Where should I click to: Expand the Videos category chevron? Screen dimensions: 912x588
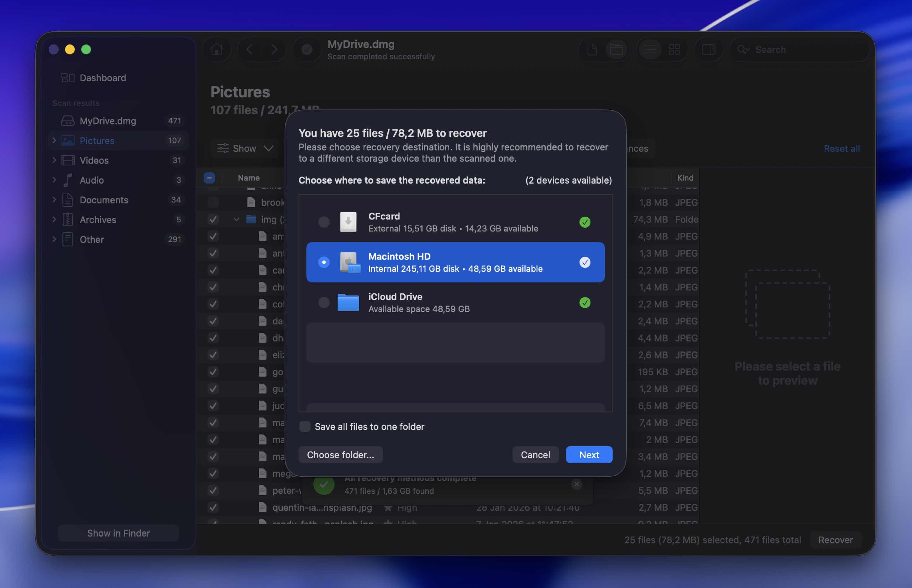(54, 160)
